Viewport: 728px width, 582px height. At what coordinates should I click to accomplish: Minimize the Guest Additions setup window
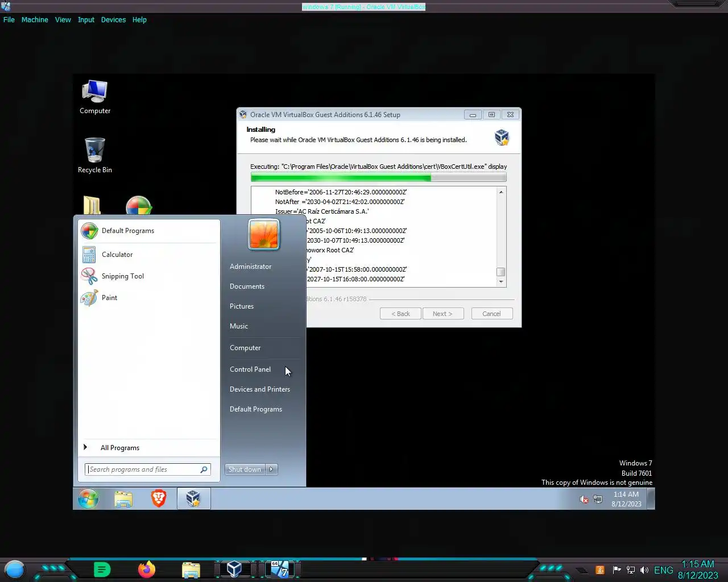pos(473,115)
